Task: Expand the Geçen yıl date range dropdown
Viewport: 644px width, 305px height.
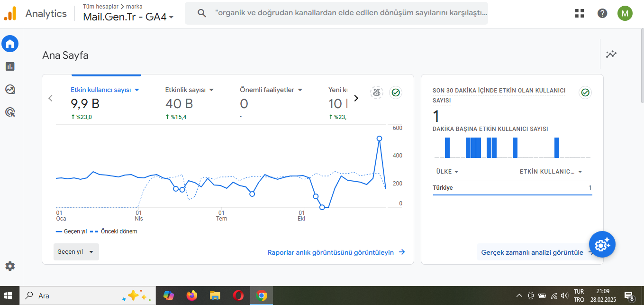Action: [76, 252]
